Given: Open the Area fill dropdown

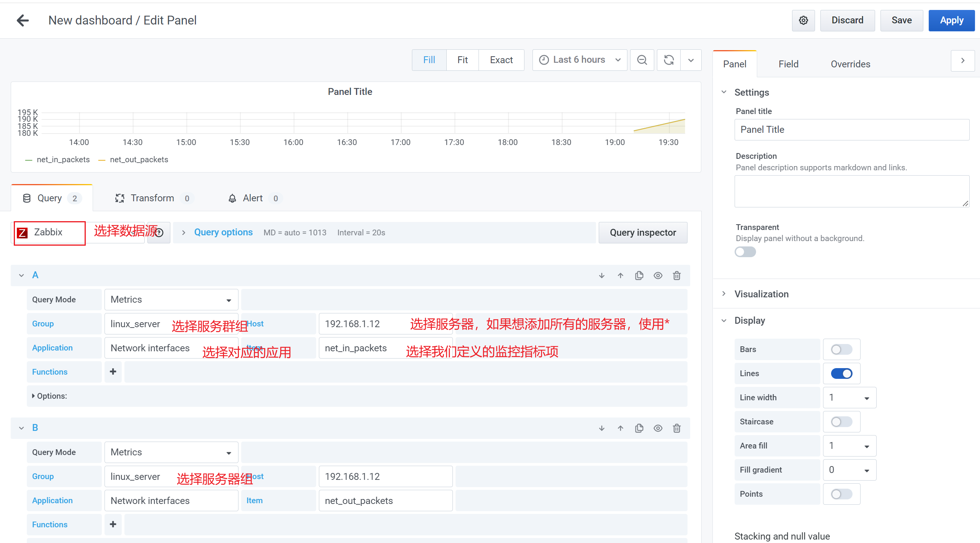Looking at the screenshot, I should pos(849,446).
